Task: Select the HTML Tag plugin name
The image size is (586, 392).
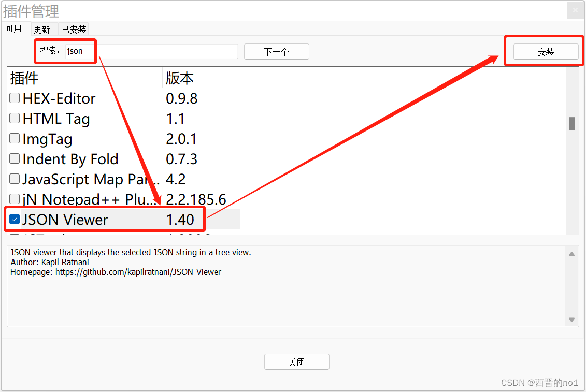Action: pyautogui.click(x=56, y=119)
